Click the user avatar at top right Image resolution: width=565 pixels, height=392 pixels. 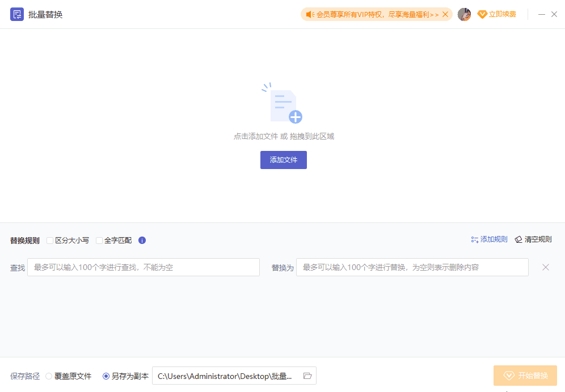464,14
